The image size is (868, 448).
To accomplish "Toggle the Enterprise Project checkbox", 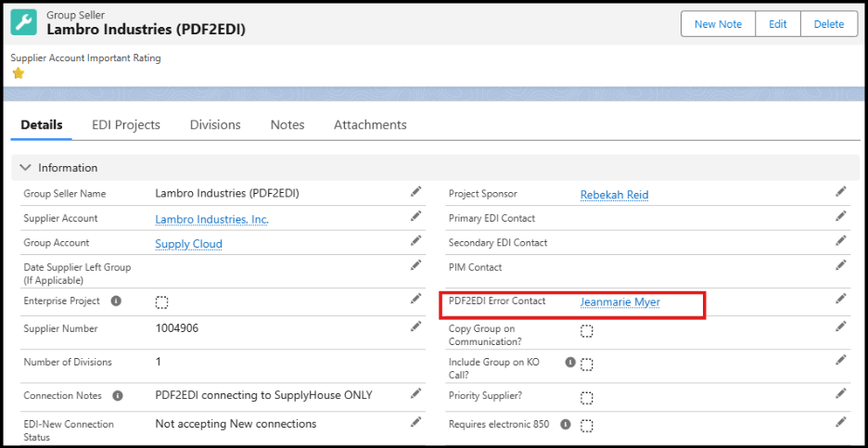I will click(x=161, y=302).
